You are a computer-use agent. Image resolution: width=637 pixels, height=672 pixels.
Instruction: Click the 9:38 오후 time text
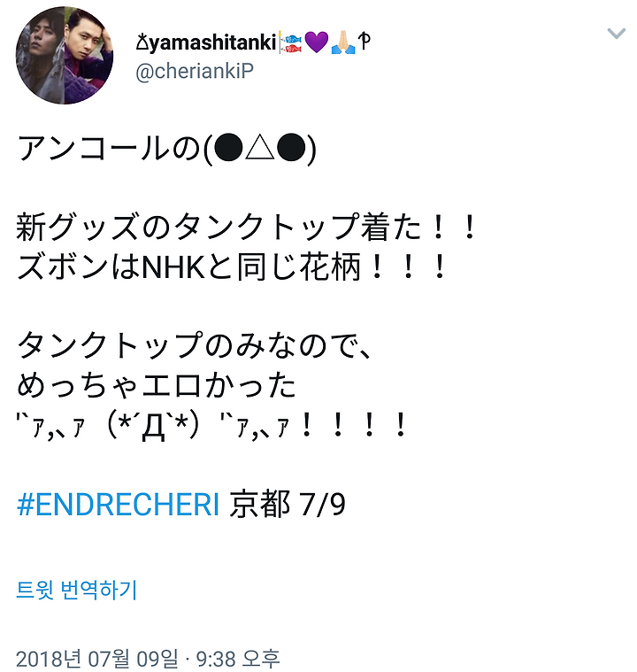pyautogui.click(x=238, y=659)
